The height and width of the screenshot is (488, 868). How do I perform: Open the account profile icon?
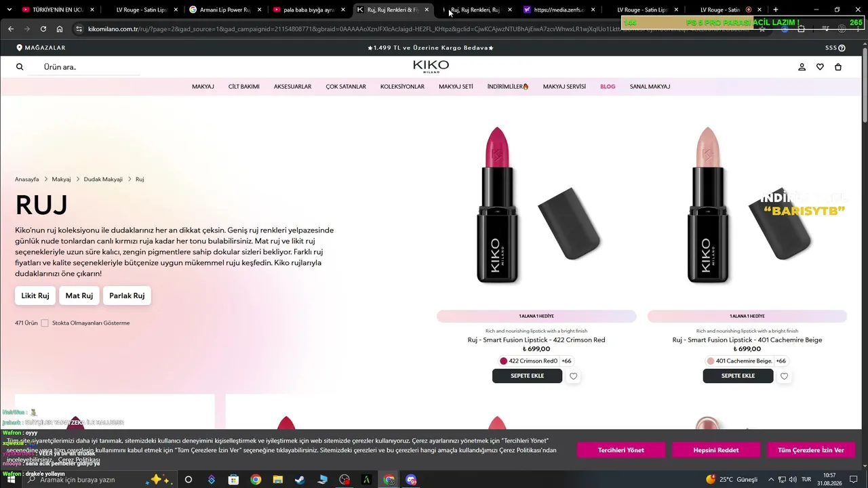coord(802,67)
